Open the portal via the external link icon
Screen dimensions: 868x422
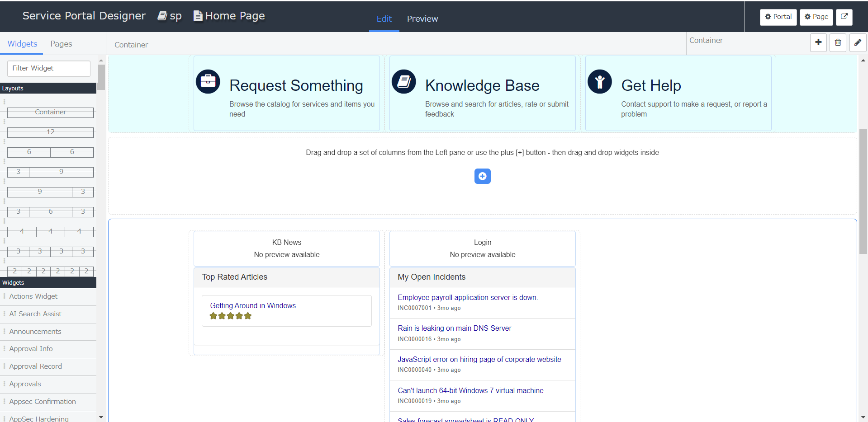point(844,17)
